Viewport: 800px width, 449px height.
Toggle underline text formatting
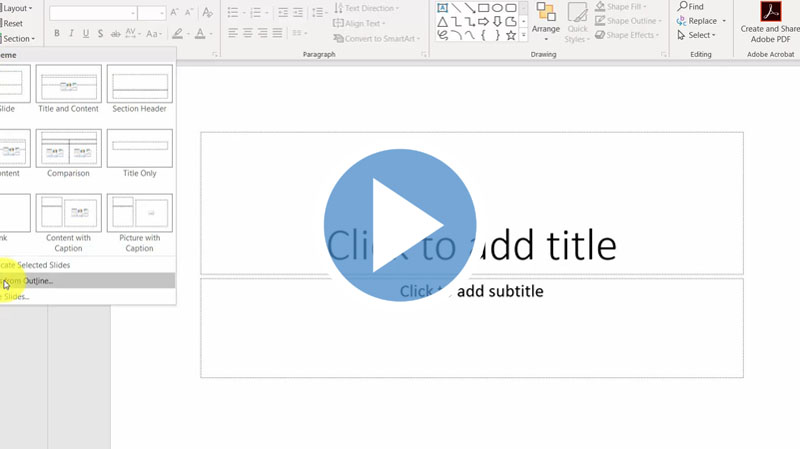(86, 33)
